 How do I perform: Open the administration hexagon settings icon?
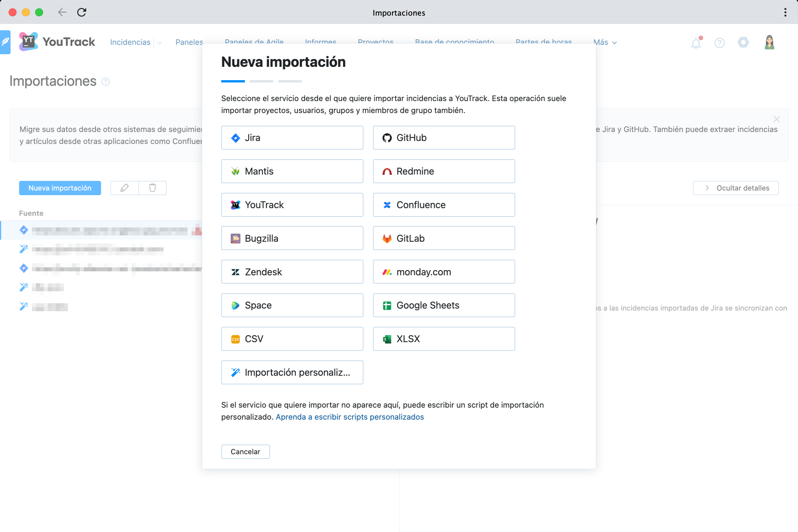point(743,43)
